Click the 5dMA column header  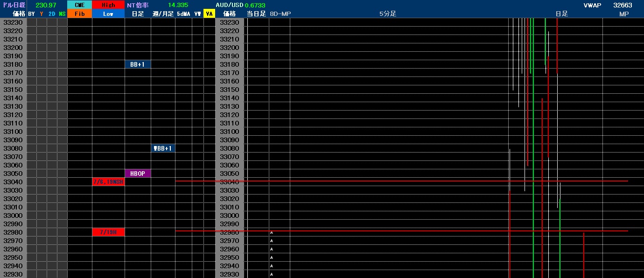coord(183,14)
